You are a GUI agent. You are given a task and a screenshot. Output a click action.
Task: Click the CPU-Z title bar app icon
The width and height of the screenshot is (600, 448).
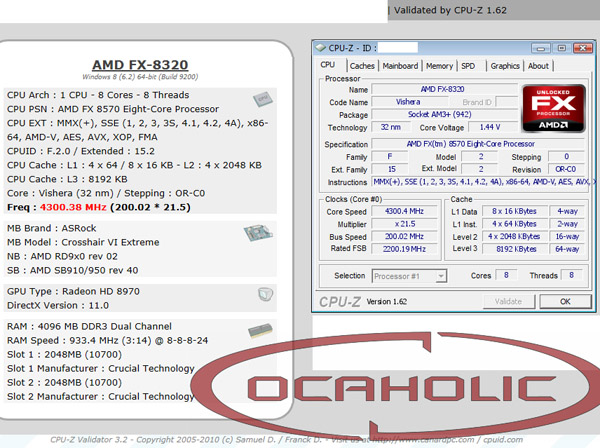pos(320,48)
